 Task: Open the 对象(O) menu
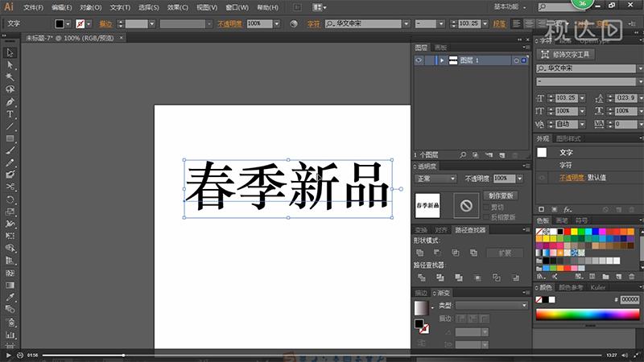90,7
